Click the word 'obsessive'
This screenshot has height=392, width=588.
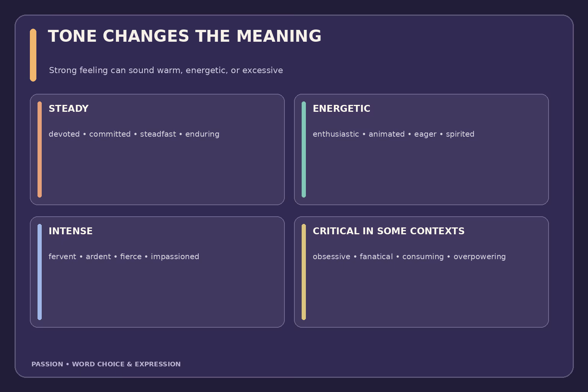(332, 256)
